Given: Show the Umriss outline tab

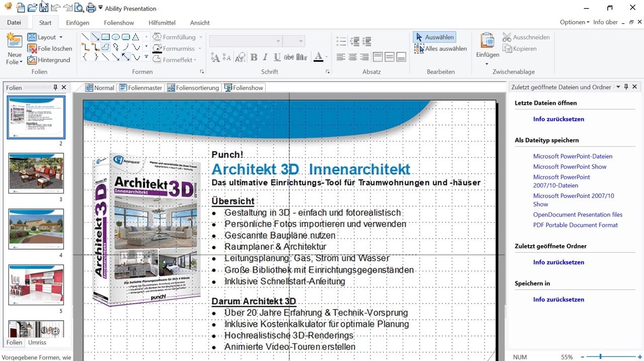Looking at the screenshot, I should [37, 342].
